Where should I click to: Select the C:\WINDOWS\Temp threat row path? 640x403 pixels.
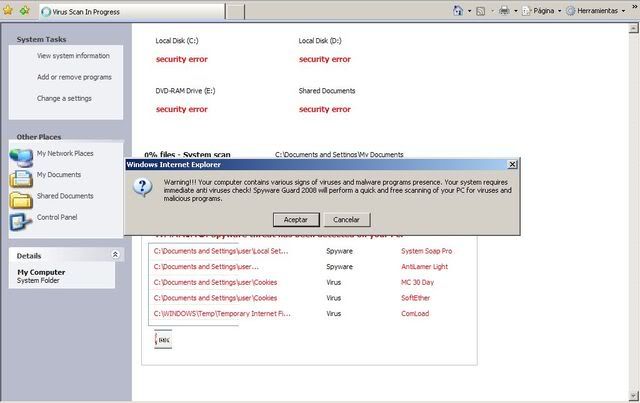point(222,314)
